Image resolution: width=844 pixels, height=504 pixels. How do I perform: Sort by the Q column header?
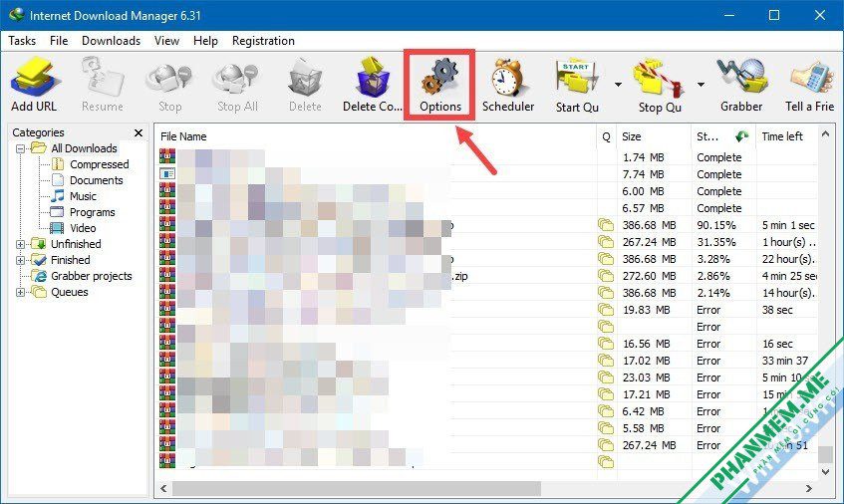point(606,136)
